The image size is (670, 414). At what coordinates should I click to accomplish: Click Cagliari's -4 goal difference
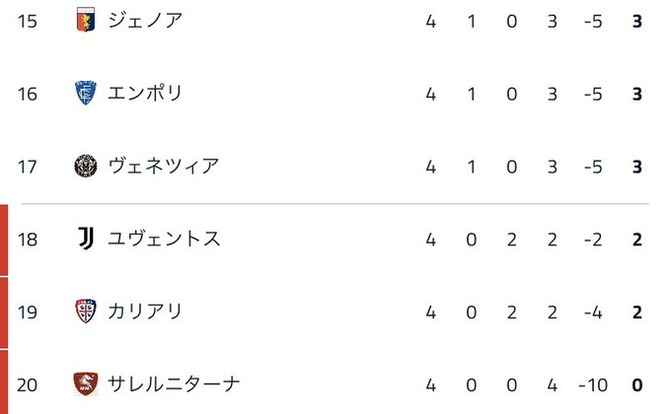[x=593, y=312]
